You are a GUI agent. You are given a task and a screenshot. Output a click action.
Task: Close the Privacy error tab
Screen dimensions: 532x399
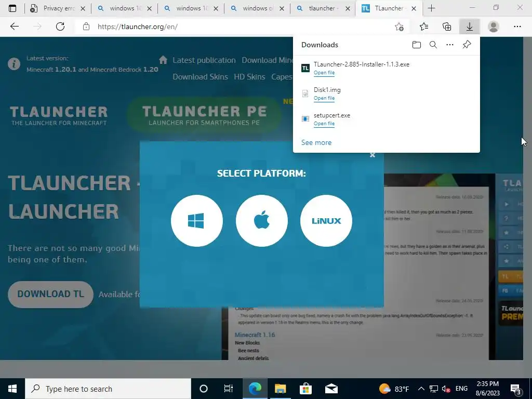[83, 9]
